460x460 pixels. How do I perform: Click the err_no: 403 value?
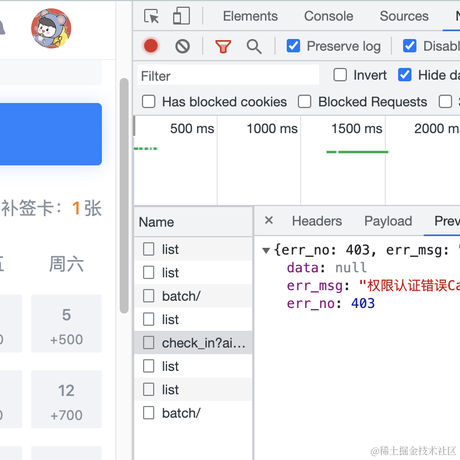coord(363,303)
